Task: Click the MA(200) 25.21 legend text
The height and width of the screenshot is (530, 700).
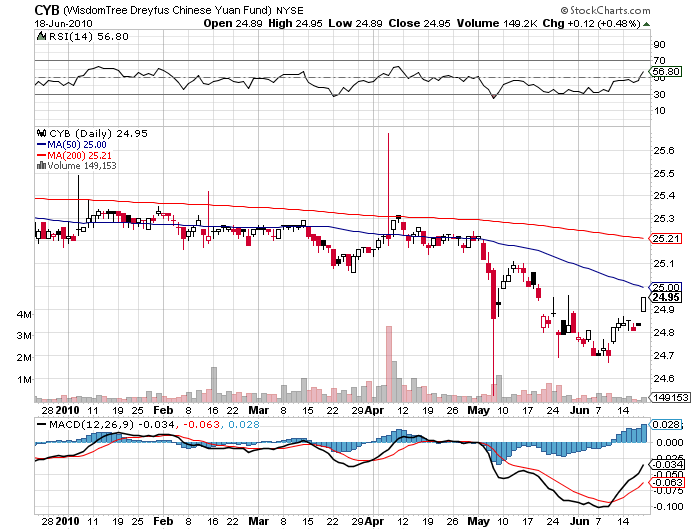Action: click(79, 155)
